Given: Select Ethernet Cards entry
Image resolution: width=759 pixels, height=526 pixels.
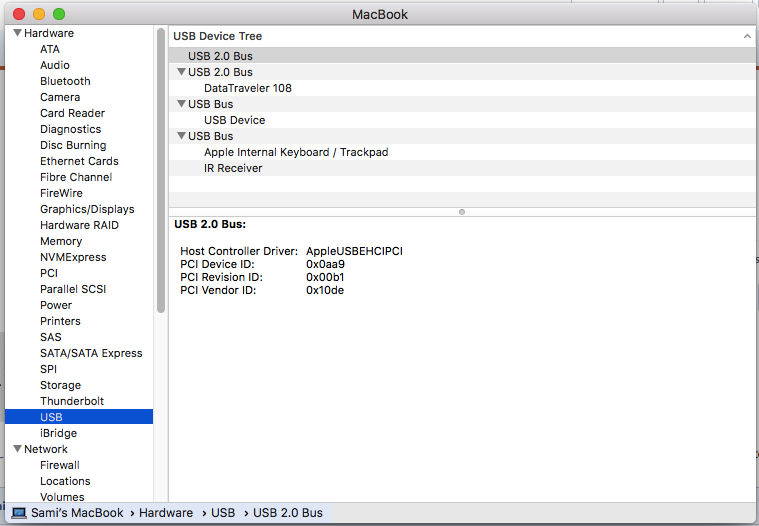Looking at the screenshot, I should click(79, 161).
